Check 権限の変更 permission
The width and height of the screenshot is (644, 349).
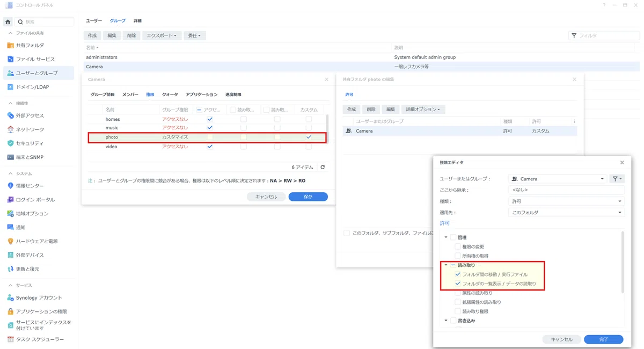(x=458, y=247)
